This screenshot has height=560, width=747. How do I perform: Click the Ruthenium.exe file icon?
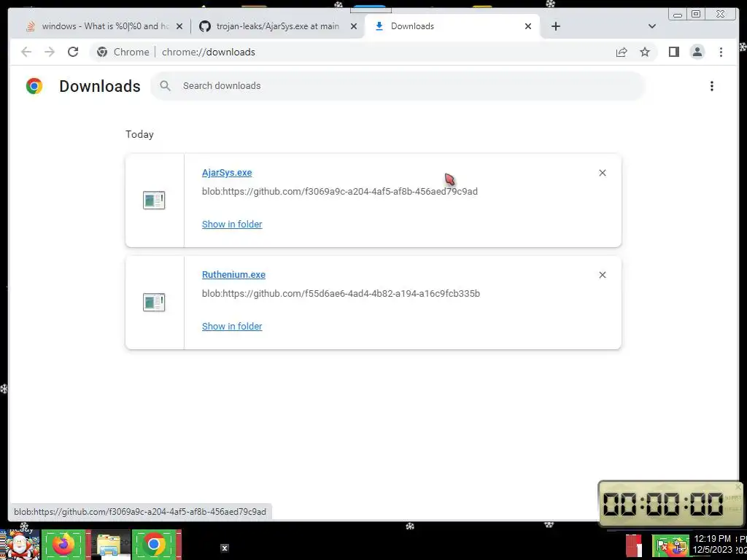(x=154, y=303)
